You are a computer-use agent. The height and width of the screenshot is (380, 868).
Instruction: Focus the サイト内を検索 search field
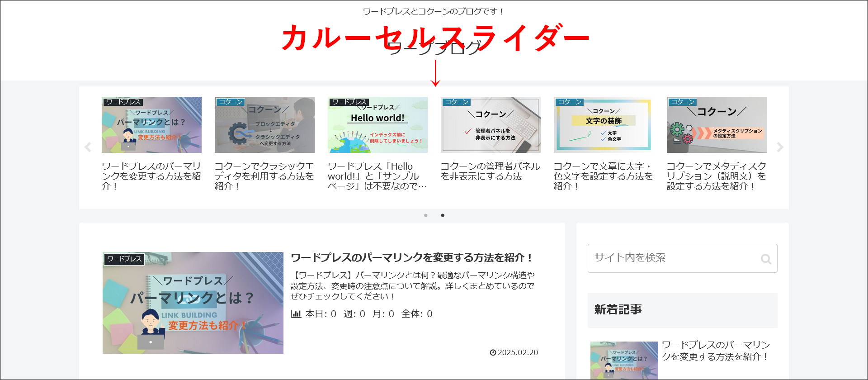click(x=683, y=258)
